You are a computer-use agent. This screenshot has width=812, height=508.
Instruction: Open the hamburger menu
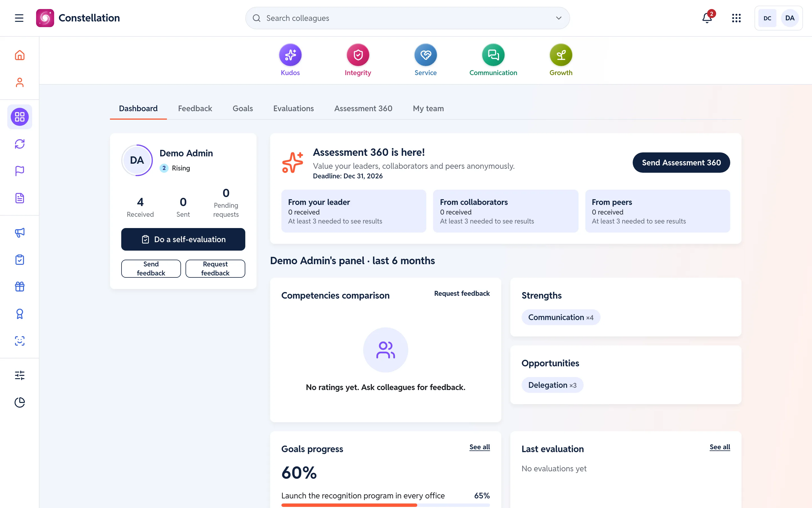click(x=19, y=18)
